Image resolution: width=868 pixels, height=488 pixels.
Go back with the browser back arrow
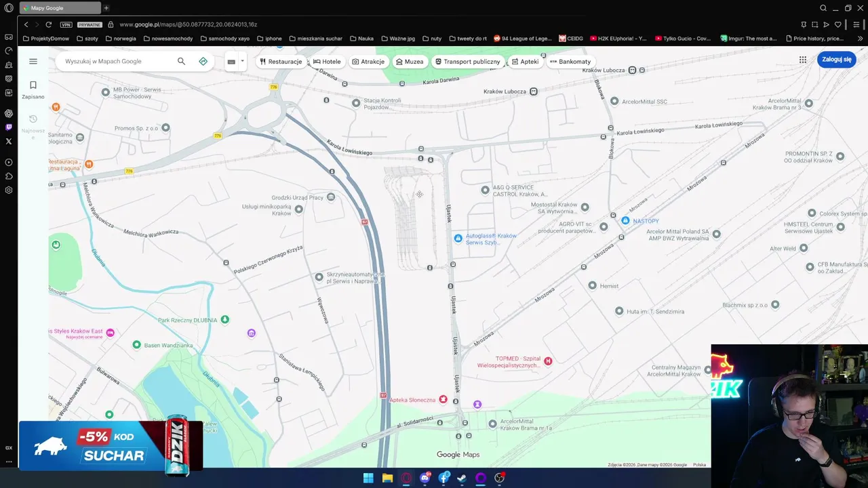coord(26,24)
